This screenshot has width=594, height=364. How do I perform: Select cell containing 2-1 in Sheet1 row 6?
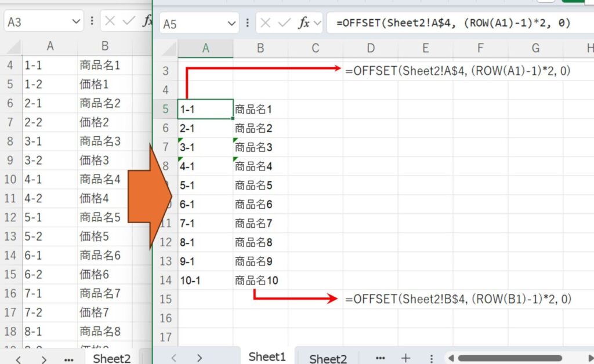[205, 128]
